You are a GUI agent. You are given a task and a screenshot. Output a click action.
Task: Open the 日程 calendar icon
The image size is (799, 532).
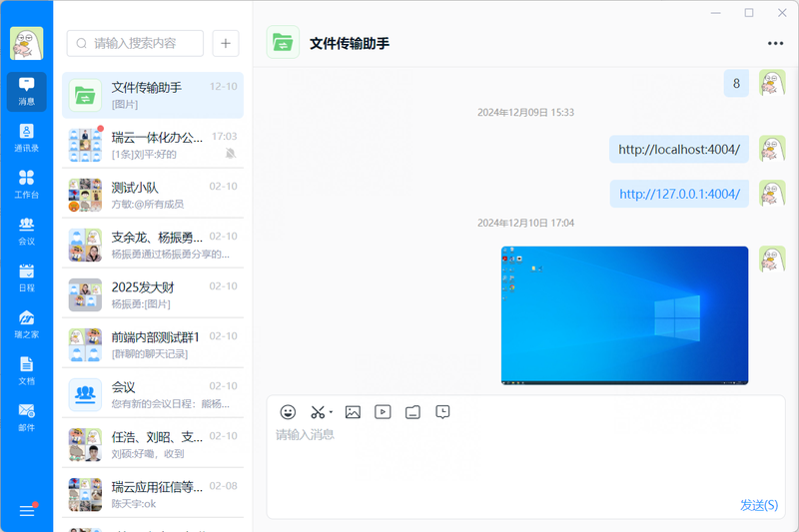coord(27,277)
